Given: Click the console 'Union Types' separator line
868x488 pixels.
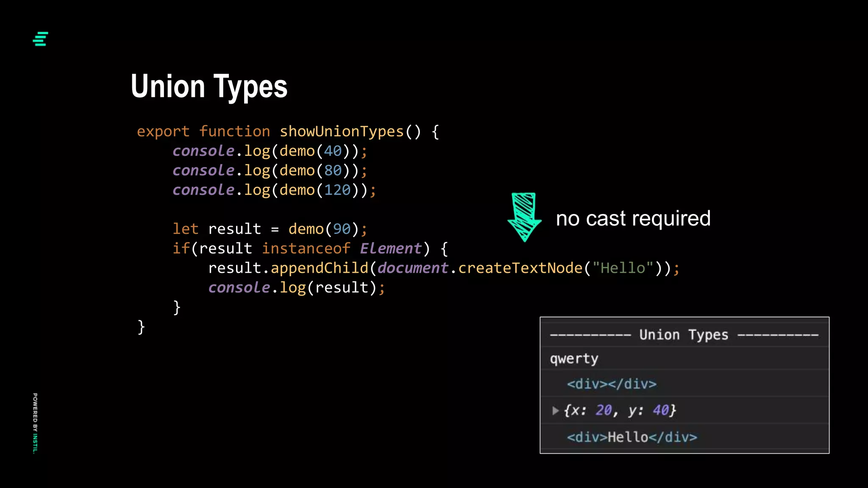Looking at the screenshot, I should (684, 335).
